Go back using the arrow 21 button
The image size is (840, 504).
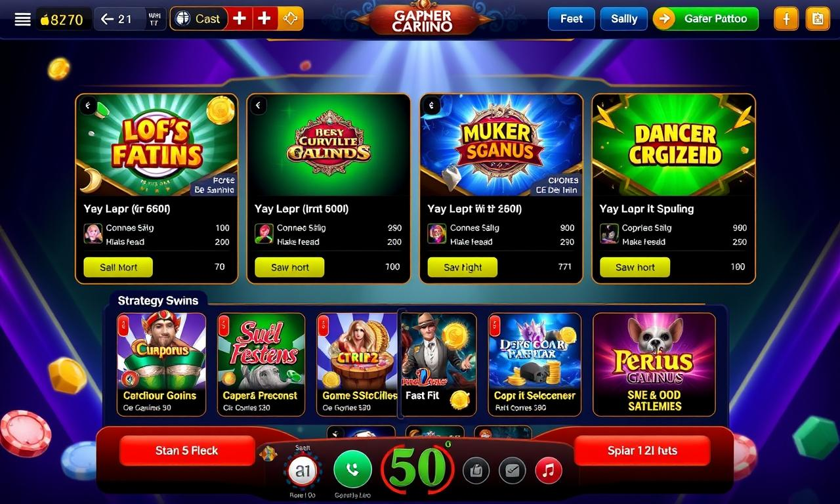[x=117, y=19]
